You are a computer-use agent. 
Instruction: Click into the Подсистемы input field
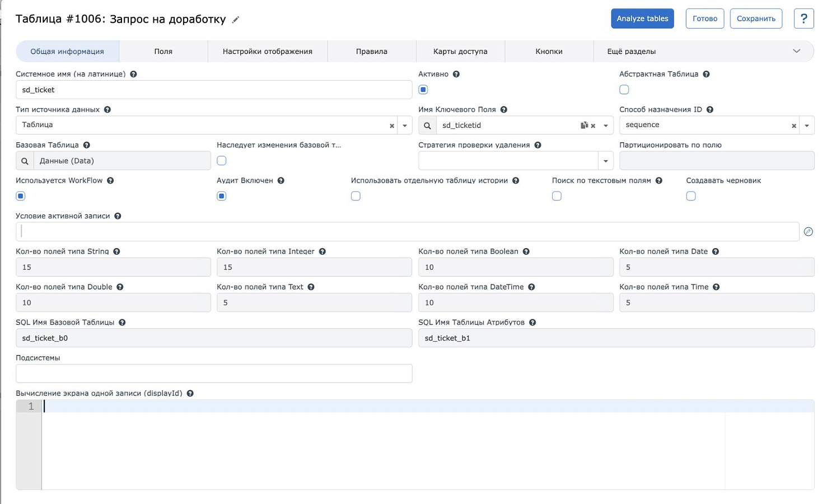tap(214, 374)
